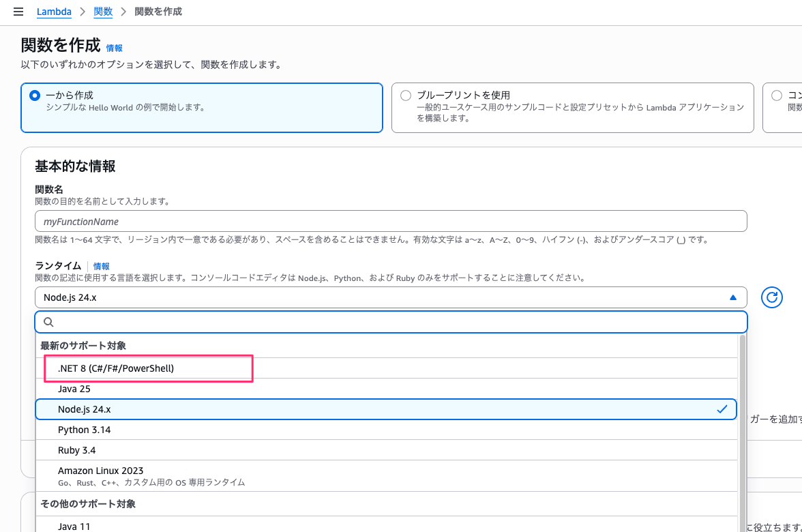Select the third creation option radio button

777,95
